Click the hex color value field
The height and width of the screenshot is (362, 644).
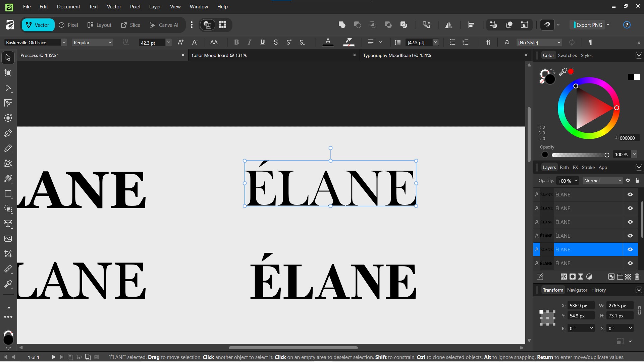tap(629, 138)
